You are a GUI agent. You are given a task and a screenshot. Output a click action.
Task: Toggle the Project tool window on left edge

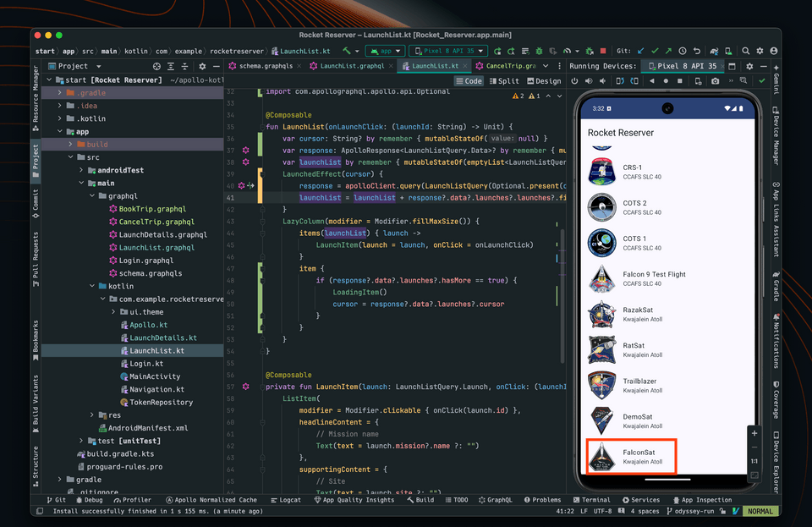click(x=36, y=161)
